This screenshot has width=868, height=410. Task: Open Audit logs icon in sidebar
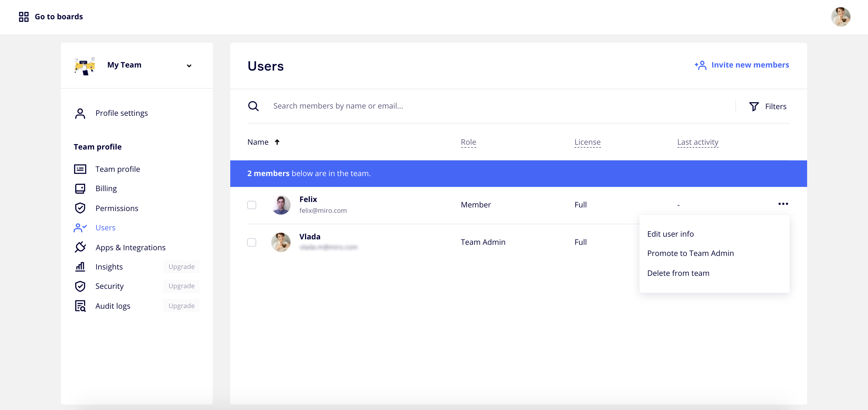pyautogui.click(x=80, y=306)
